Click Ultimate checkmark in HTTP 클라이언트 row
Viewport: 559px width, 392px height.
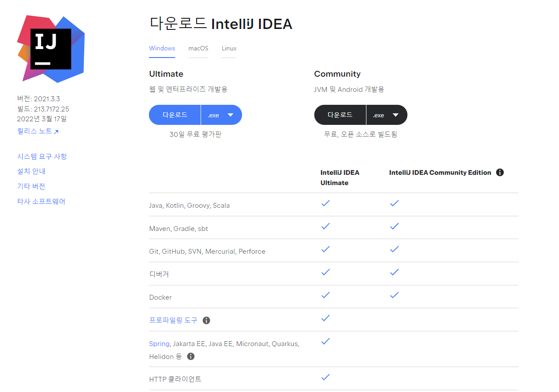(x=325, y=377)
